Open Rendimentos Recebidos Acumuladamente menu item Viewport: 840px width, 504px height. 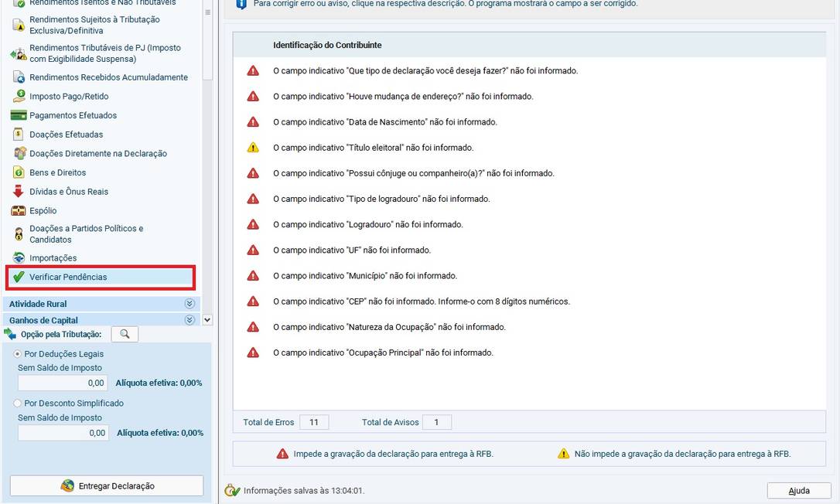pos(108,77)
